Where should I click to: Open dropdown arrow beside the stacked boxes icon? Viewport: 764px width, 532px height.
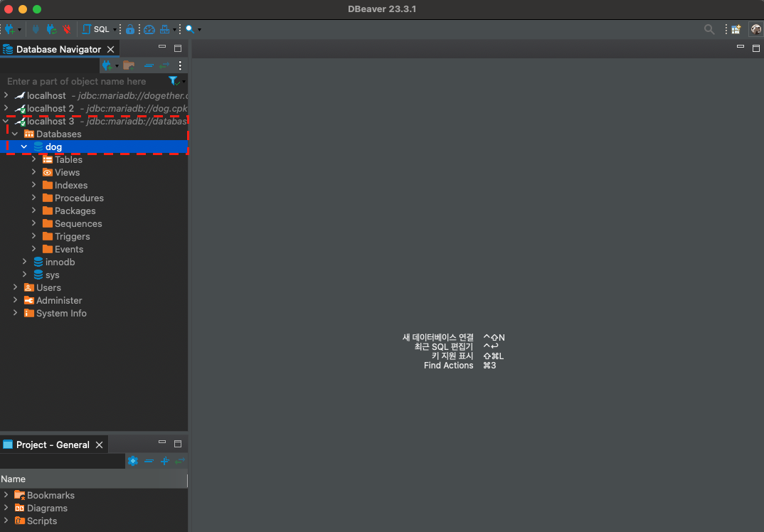point(174,30)
